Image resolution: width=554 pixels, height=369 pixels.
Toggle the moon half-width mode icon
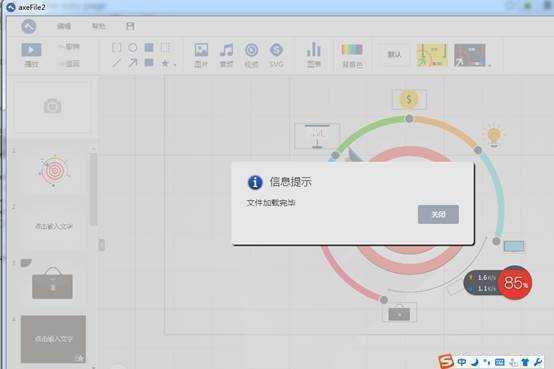tap(475, 362)
